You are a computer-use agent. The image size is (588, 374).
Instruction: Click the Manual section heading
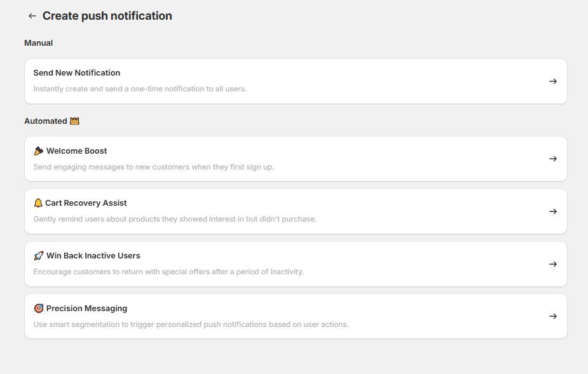click(x=39, y=43)
